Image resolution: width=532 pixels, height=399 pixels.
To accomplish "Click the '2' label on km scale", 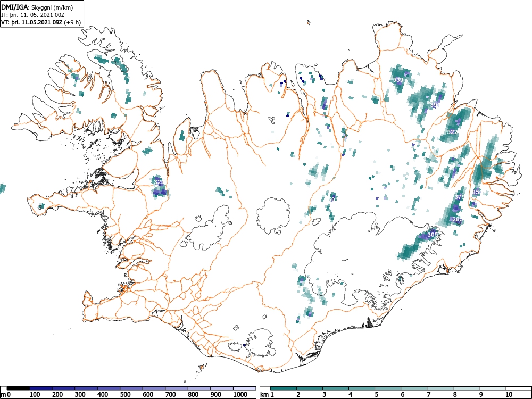I will tap(298, 395).
